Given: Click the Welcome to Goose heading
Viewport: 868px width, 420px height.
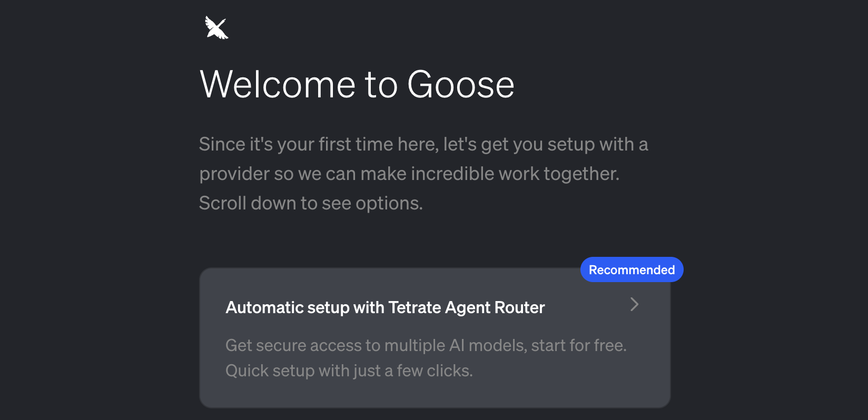Looking at the screenshot, I should [x=357, y=84].
